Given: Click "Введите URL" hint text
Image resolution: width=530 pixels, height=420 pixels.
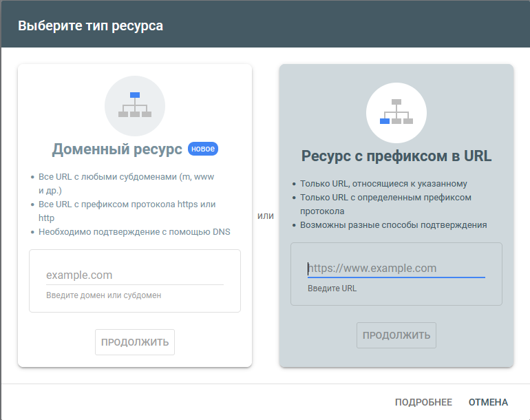Looking at the screenshot, I should (332, 288).
